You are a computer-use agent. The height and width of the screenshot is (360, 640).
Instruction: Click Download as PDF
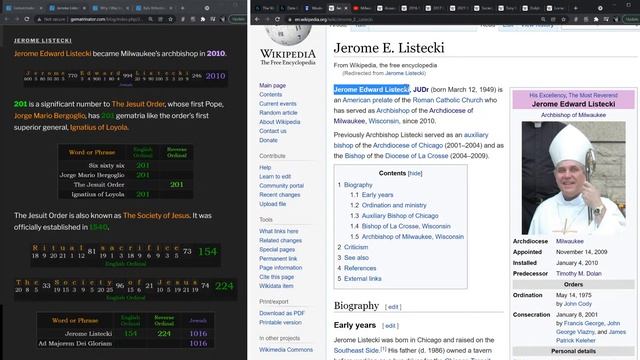coord(282,313)
